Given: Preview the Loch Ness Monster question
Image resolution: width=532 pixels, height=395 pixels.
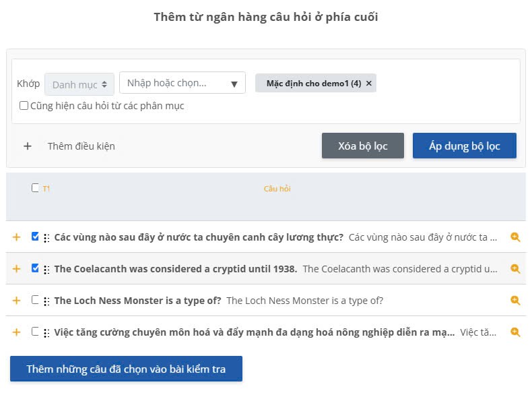Looking at the screenshot, I should point(515,300).
